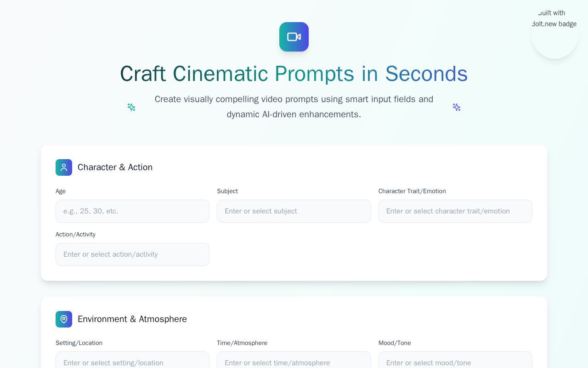Click the "Mood/Tone" field label

395,343
